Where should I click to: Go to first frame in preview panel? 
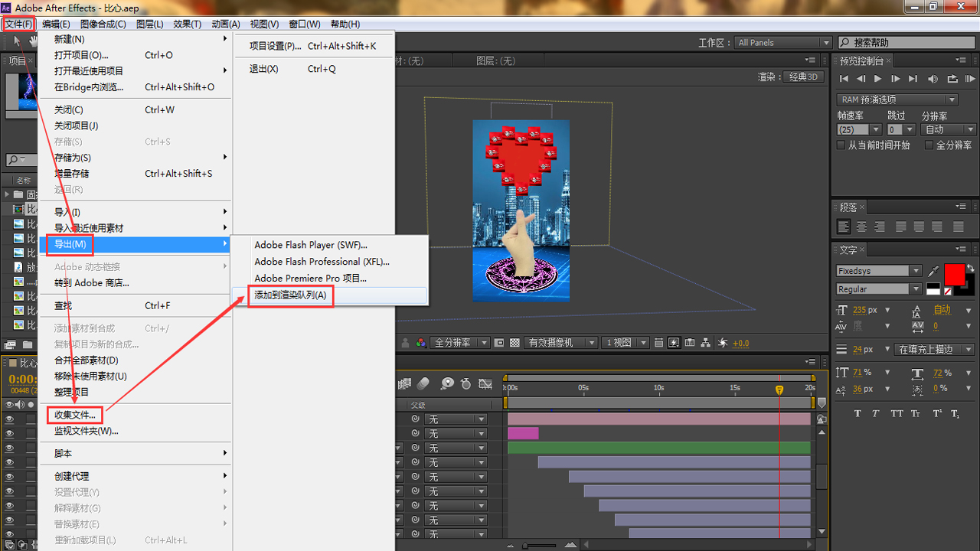click(x=844, y=79)
